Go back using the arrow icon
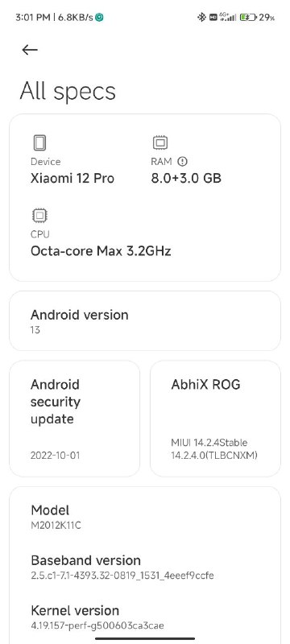The height and width of the screenshot is (644, 290). tap(30, 50)
